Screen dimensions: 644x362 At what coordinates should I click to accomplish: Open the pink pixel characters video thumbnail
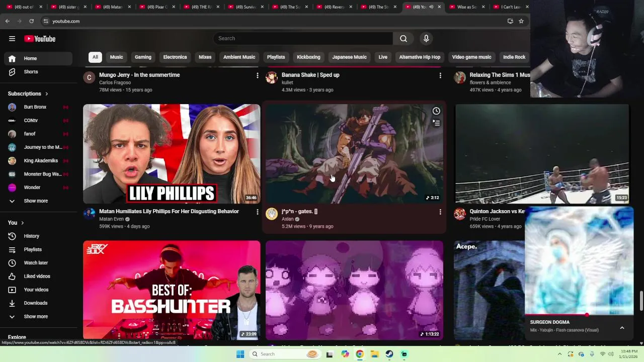[x=355, y=290]
